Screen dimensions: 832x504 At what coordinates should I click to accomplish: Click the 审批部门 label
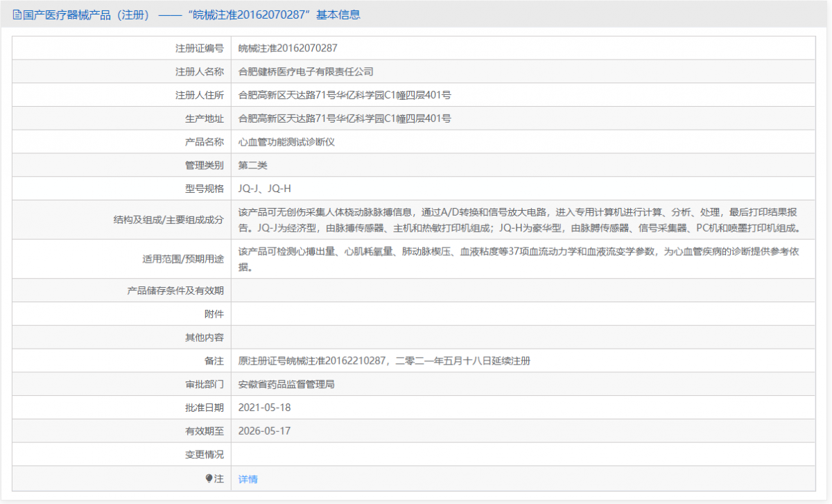205,384
